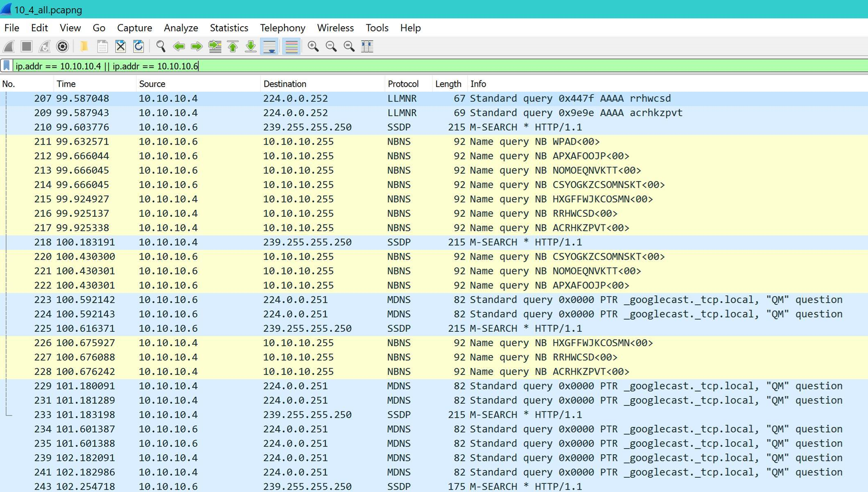
Task: Restart the current capture
Action: 44,46
